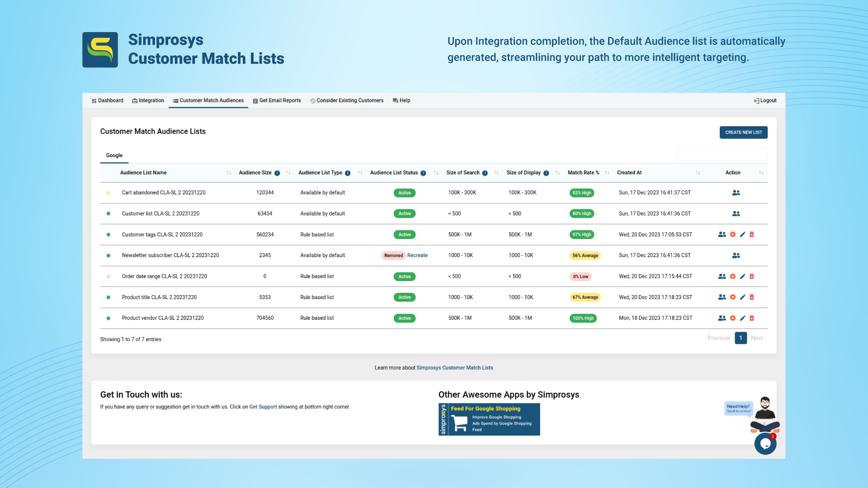Click the search input above table
Image resolution: width=868 pixels, height=488 pixels.
coord(722,154)
